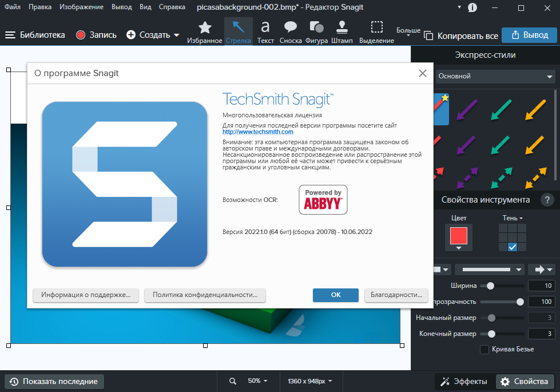The width and height of the screenshot is (560, 392).
Task: Select the Stamp (Штамп) tool
Action: (x=342, y=31)
